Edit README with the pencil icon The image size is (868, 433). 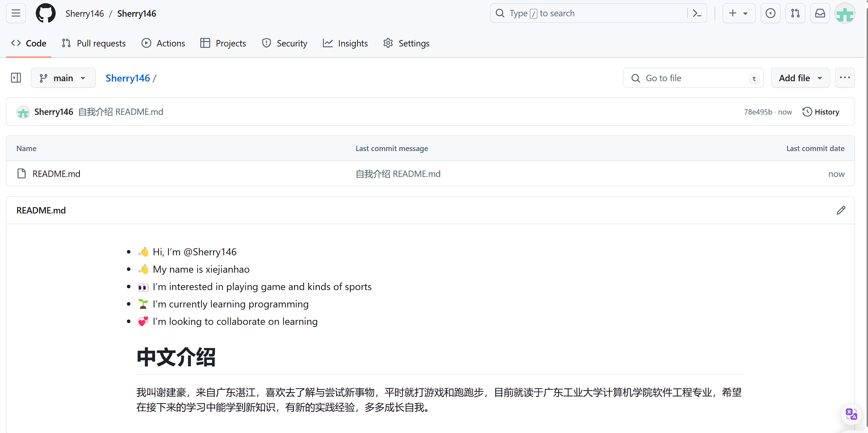pyautogui.click(x=841, y=210)
